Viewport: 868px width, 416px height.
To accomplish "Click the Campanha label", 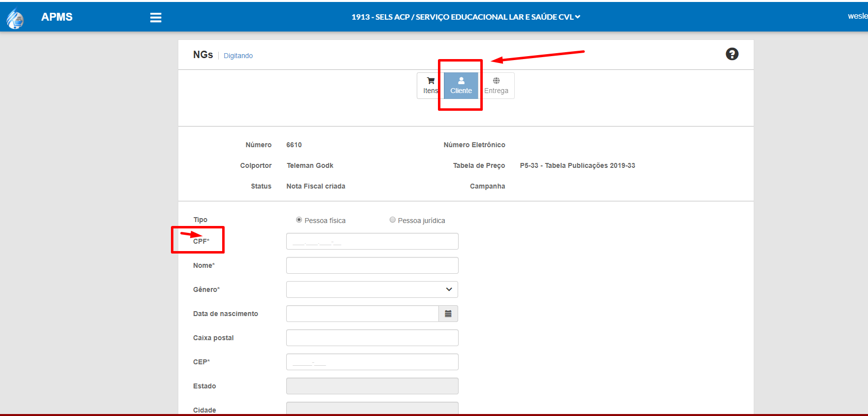I will tap(487, 186).
